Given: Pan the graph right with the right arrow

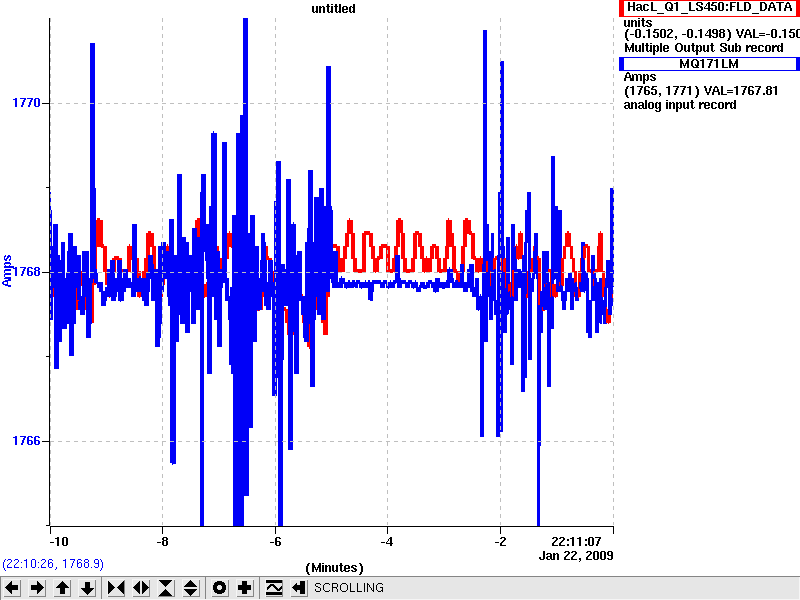Looking at the screenshot, I should point(37,588).
